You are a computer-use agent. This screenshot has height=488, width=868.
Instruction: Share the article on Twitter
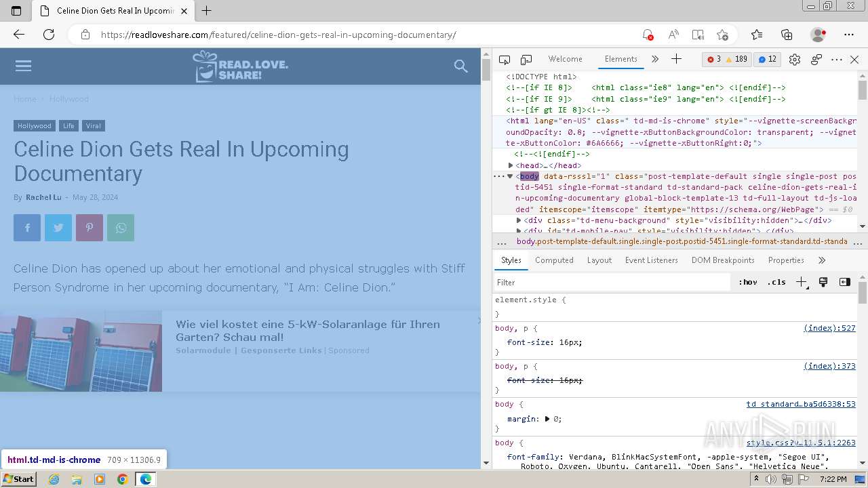(58, 228)
